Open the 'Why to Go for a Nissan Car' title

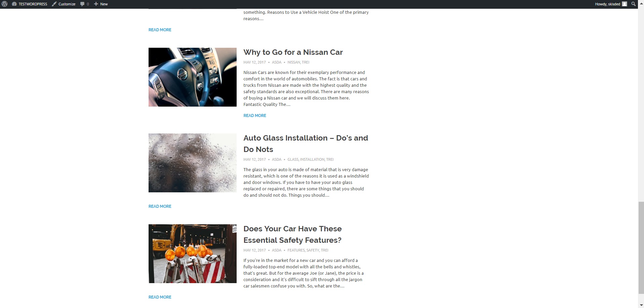point(293,52)
